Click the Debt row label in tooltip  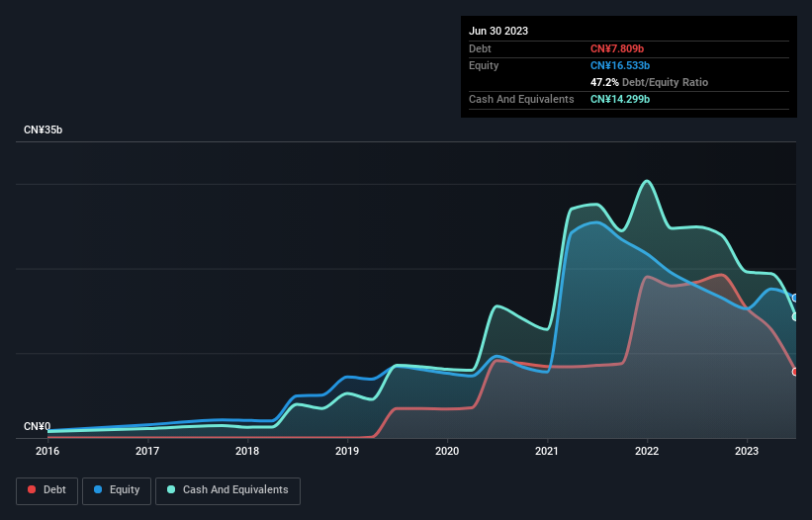pos(480,48)
